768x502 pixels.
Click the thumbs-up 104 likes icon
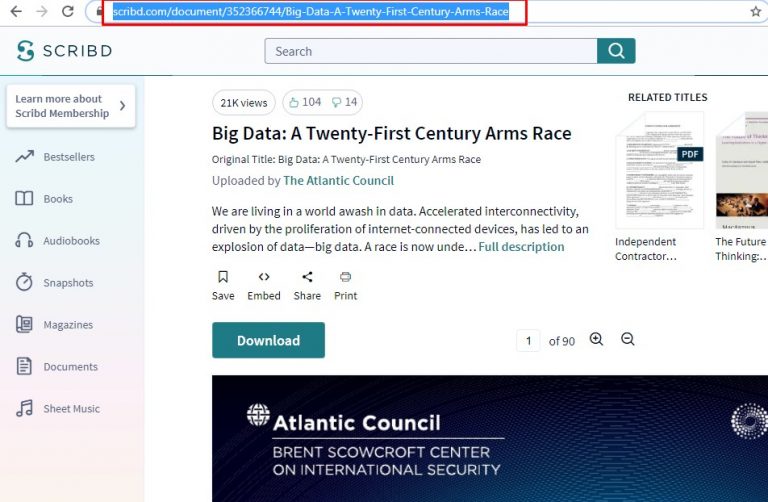[x=294, y=102]
